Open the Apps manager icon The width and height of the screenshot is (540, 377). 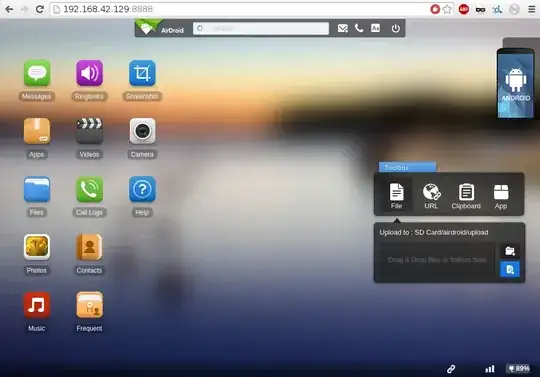click(37, 131)
